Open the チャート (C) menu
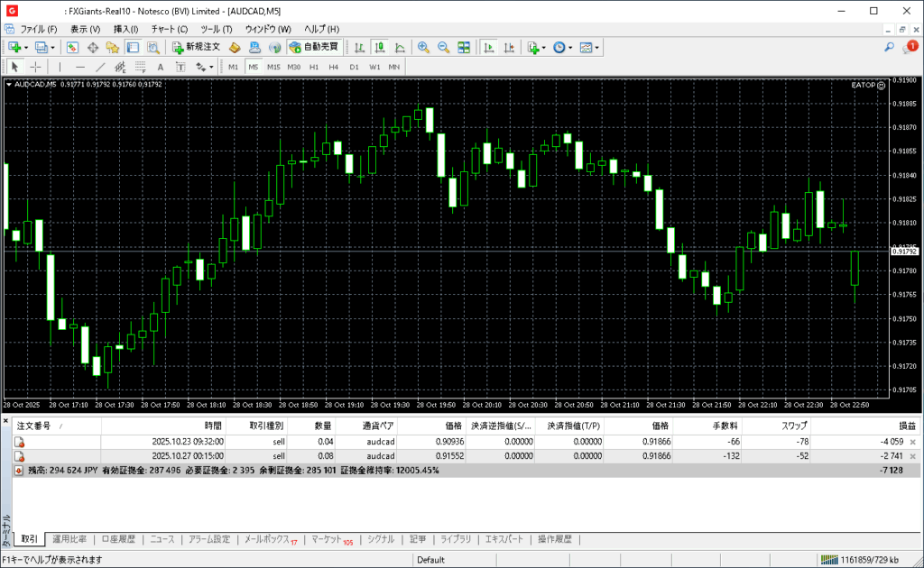Screen dimensions: 924x568 [170, 29]
